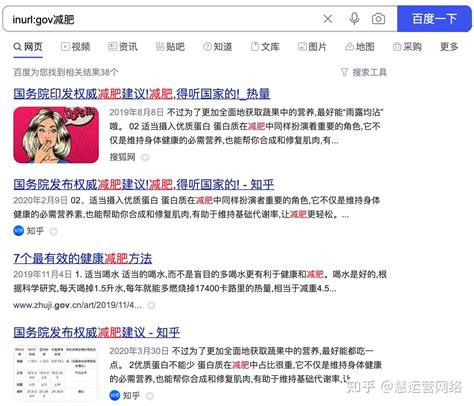Click the 知乎 logo icon under the 2020年3月30日 result
The width and height of the screenshot is (474, 406).
coord(115,396)
